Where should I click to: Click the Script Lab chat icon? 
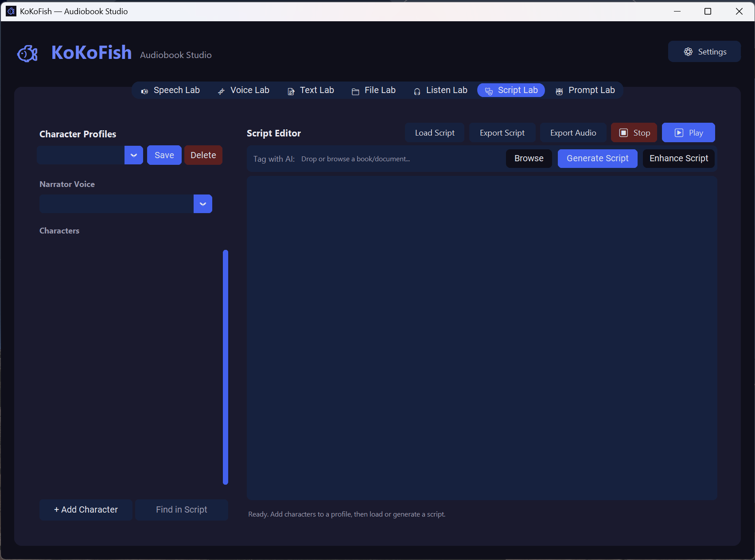[x=489, y=91]
